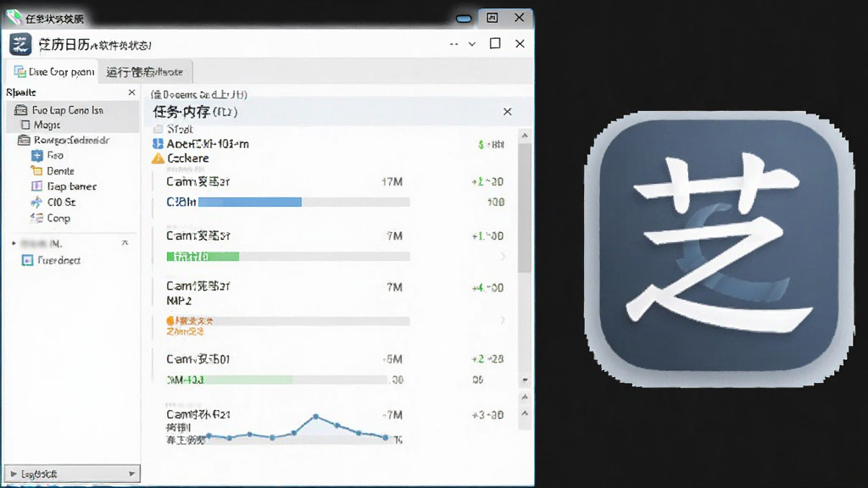Viewport: 868px width, 488px height.
Task: Click the orange warning triangle beside 'Cackere'
Action: point(159,158)
